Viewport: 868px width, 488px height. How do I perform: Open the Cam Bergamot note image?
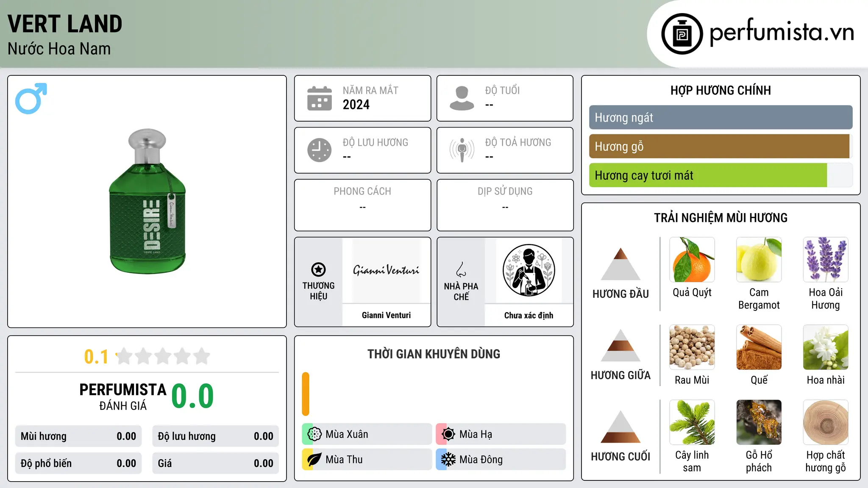[x=759, y=260]
